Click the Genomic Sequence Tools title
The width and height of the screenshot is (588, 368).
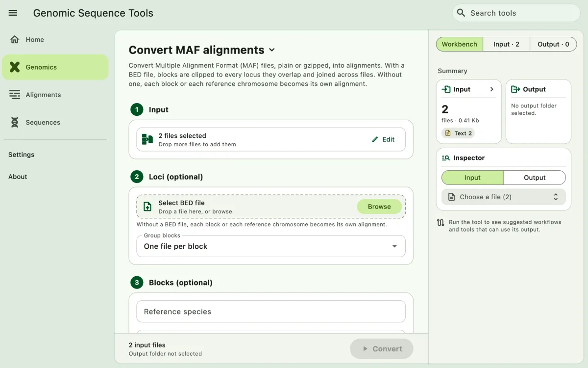[93, 13]
